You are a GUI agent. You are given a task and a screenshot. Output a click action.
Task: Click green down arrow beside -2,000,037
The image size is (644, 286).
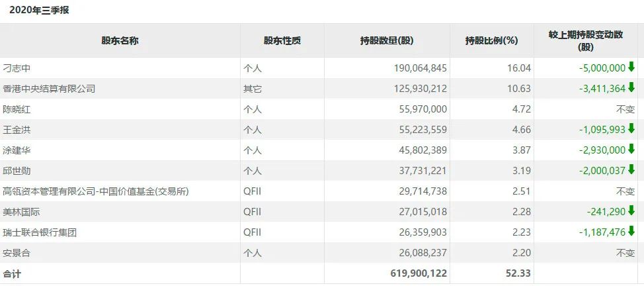[631, 170]
